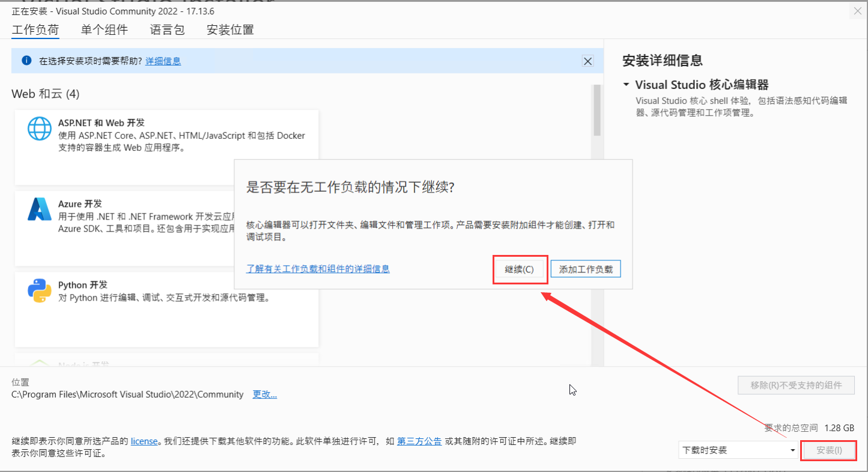Open 了解有关工作负载和组件的详细信息 link
Viewport: 868px width, 472px height.
(x=318, y=269)
